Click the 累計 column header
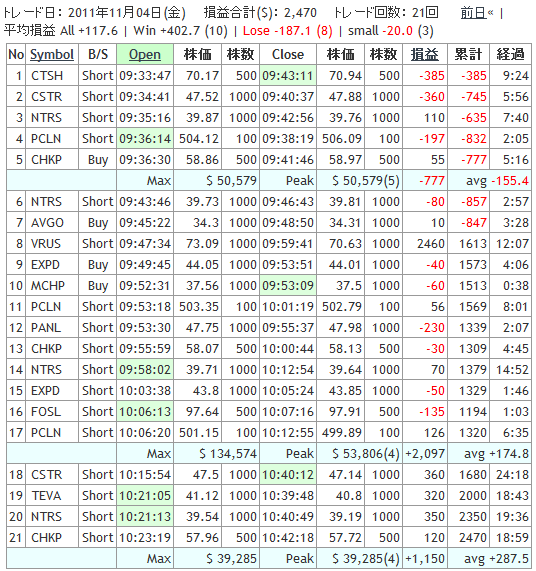This screenshot has height=571, width=536. click(469, 55)
